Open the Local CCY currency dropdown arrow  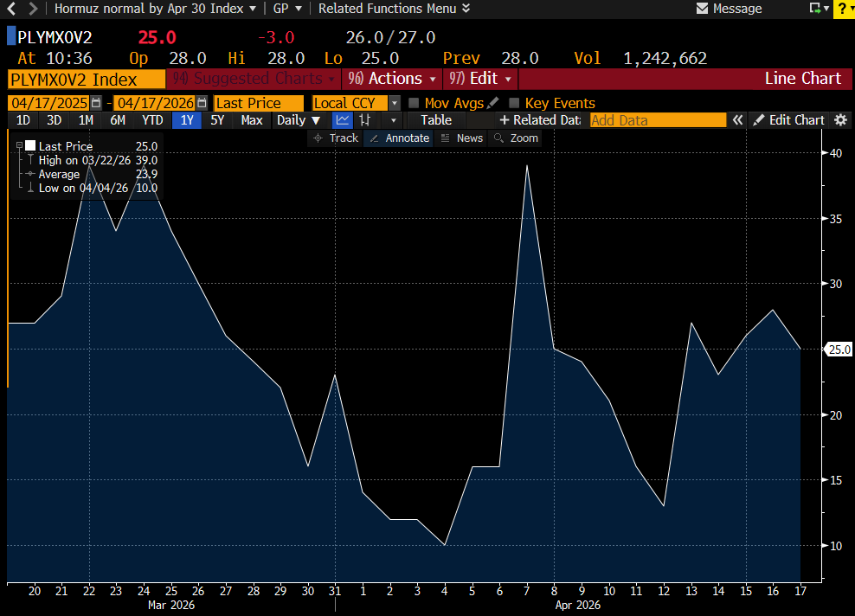(x=395, y=103)
